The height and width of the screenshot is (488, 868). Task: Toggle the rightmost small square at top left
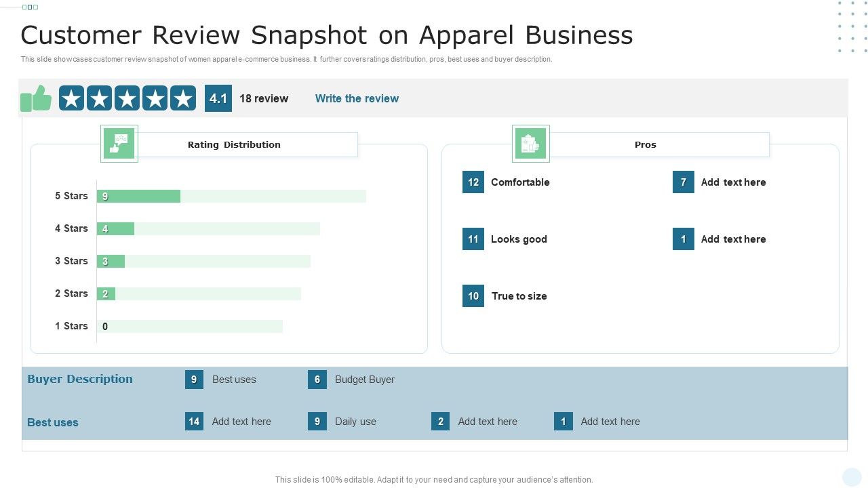pyautogui.click(x=35, y=7)
